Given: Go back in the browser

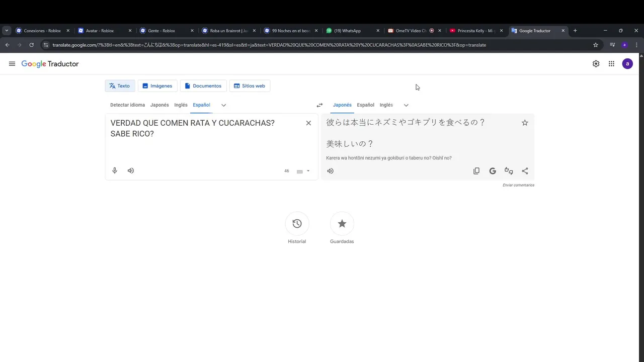Looking at the screenshot, I should pos(7,45).
